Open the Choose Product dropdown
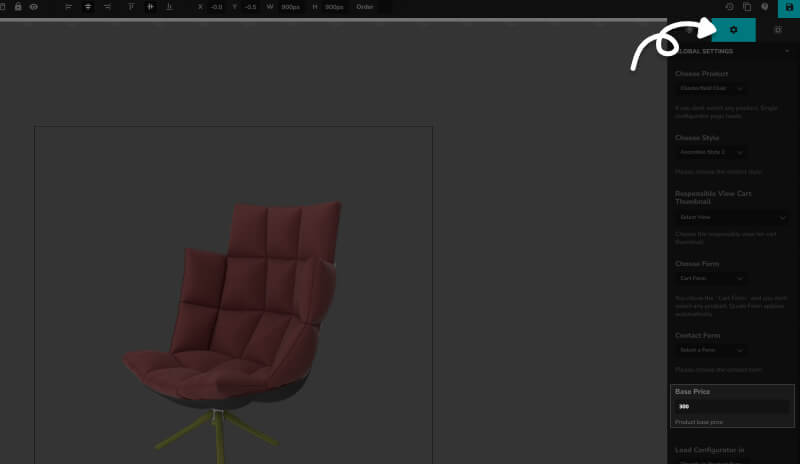This screenshot has width=800, height=464. click(x=711, y=89)
